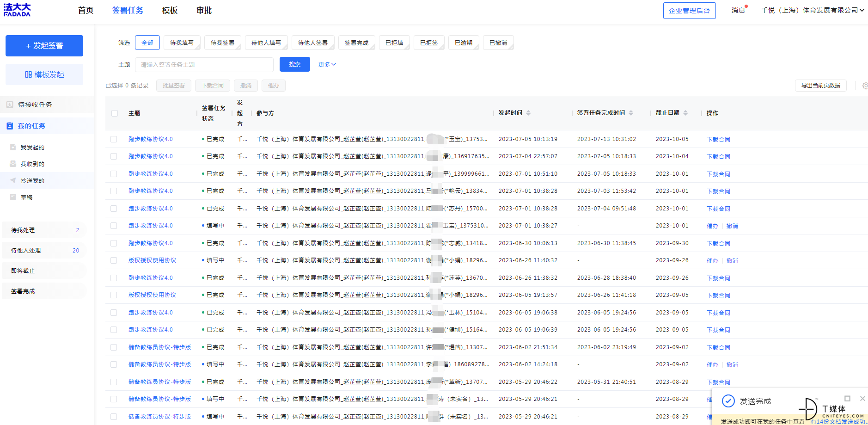Click the 搜索 button
This screenshot has height=425, width=868.
pyautogui.click(x=295, y=64)
